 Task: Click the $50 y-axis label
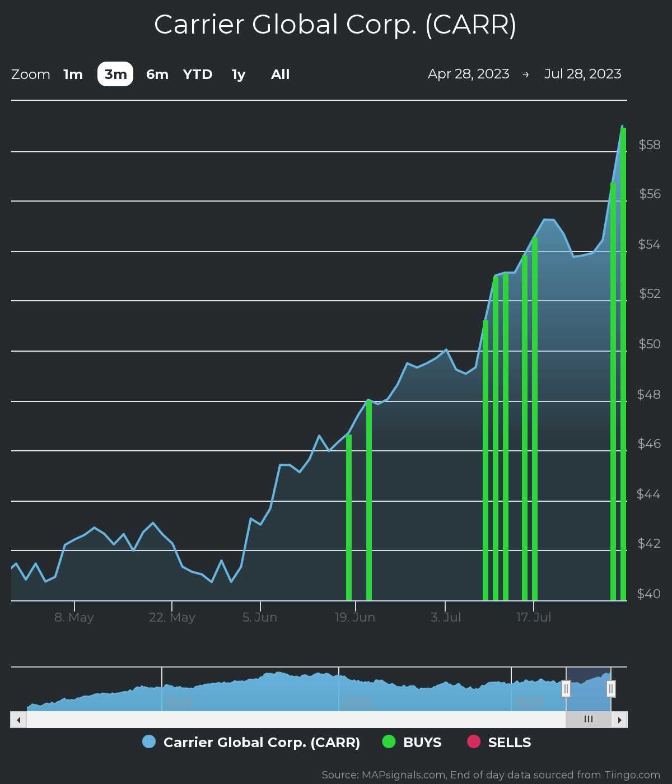coord(650,344)
